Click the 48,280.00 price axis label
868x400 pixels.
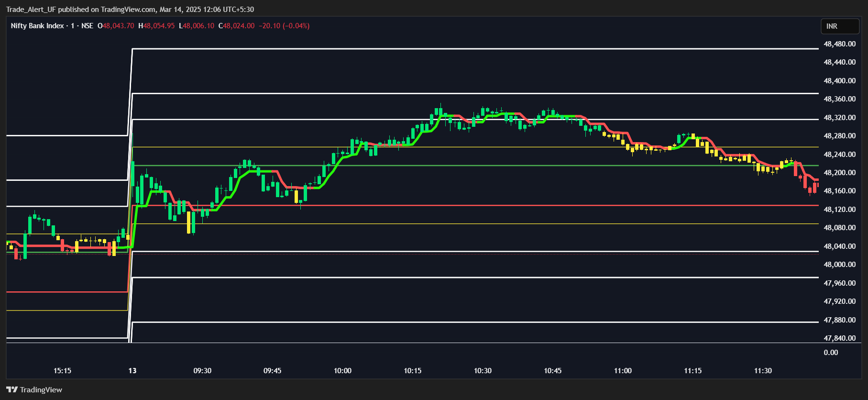click(839, 136)
